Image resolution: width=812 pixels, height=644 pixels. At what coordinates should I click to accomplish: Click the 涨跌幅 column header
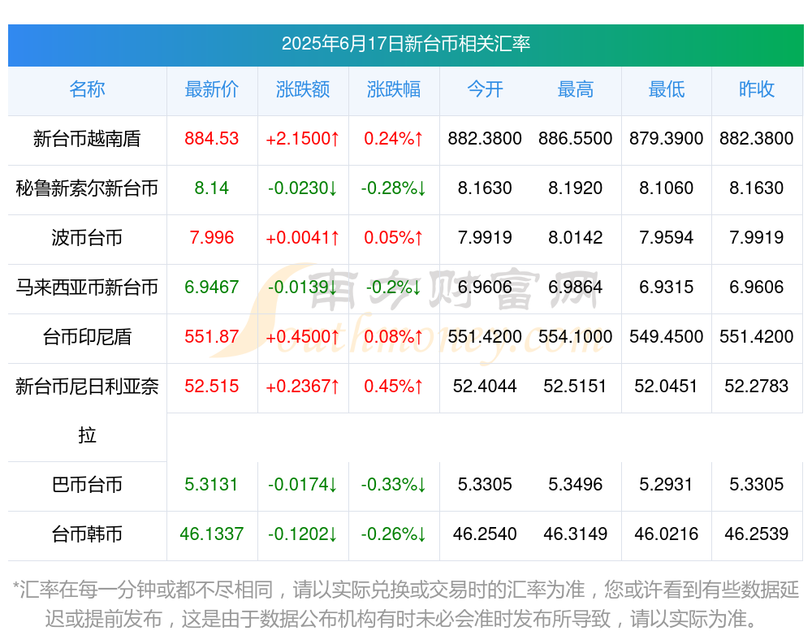(394, 89)
